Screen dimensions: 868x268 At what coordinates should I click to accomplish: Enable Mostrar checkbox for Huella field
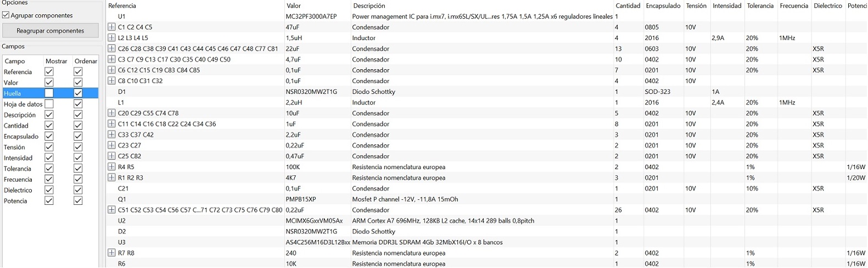(x=49, y=93)
